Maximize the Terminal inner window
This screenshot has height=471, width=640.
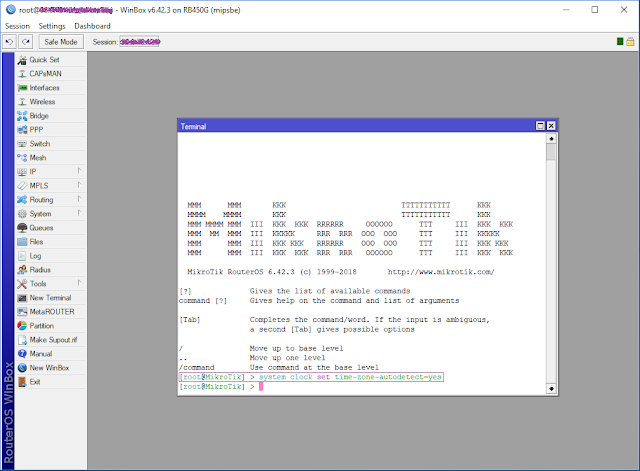[x=540, y=126]
